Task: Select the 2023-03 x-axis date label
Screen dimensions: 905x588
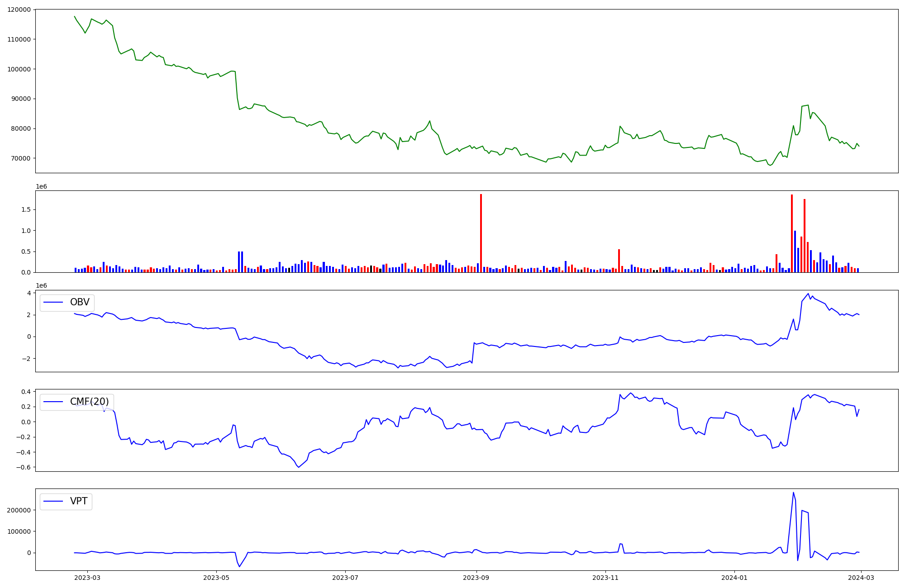Action: 87,578
